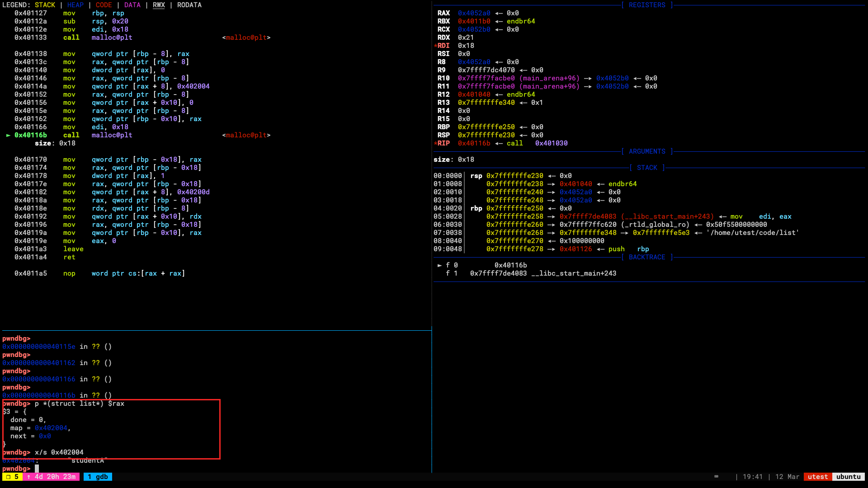Click the 'next = 0x0' struct field output
The width and height of the screenshot is (868, 488).
(x=31, y=436)
